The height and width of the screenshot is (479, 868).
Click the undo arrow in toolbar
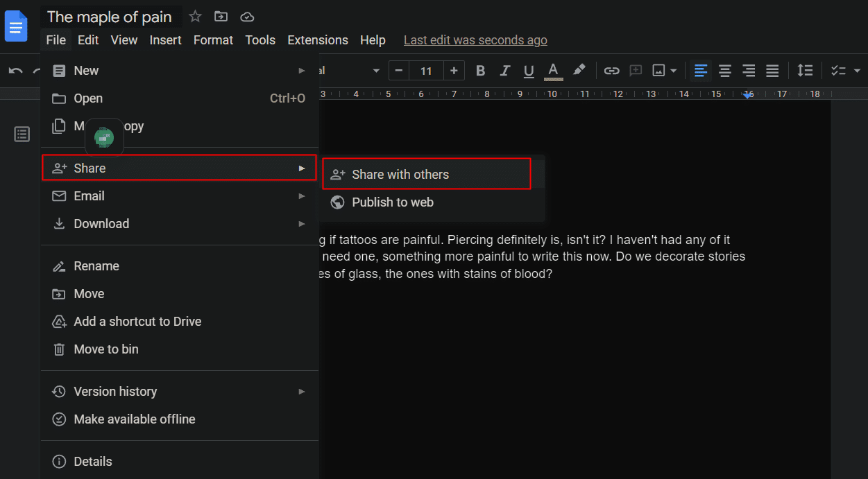(16, 71)
